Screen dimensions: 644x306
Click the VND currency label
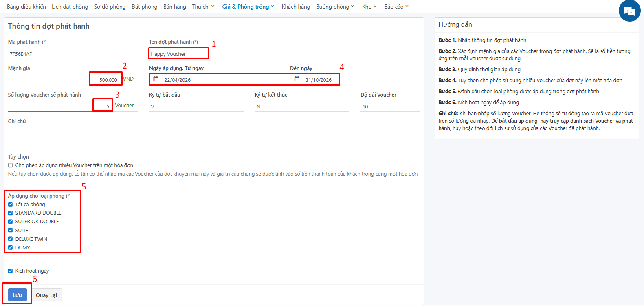(128, 79)
